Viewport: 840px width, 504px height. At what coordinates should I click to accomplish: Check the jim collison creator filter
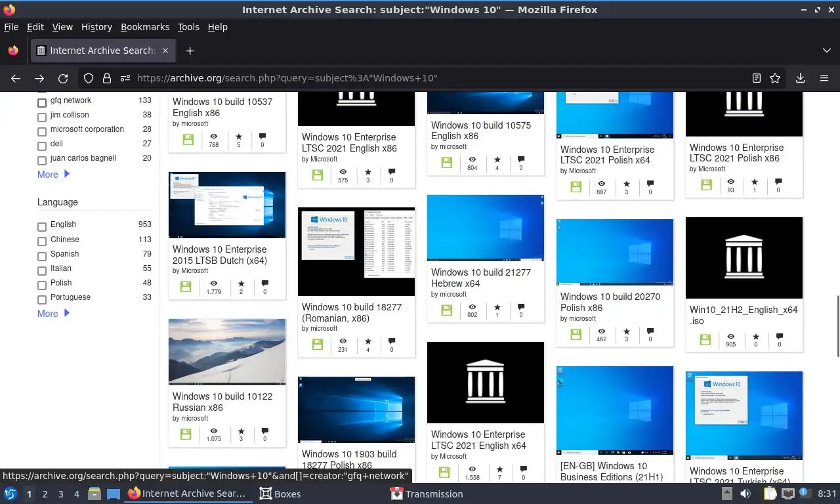tap(42, 117)
